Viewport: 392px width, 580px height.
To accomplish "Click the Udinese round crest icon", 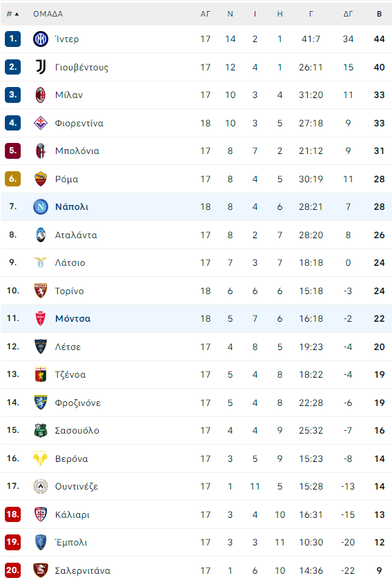I will coord(40,486).
